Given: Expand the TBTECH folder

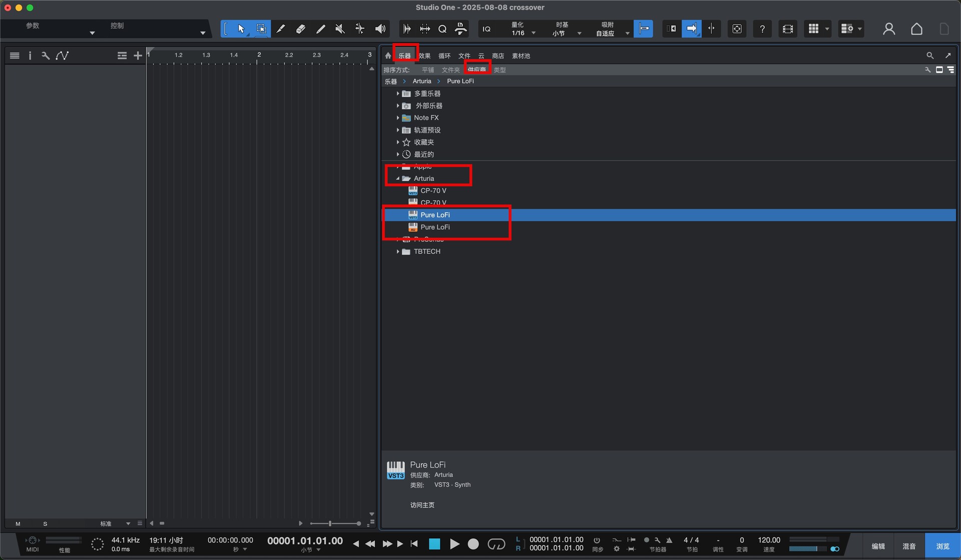Looking at the screenshot, I should point(398,251).
